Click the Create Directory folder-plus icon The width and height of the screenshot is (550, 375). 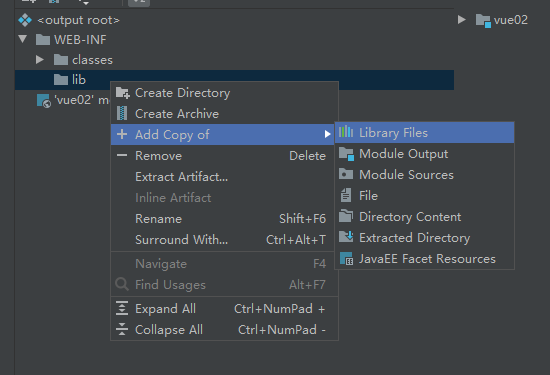click(123, 93)
